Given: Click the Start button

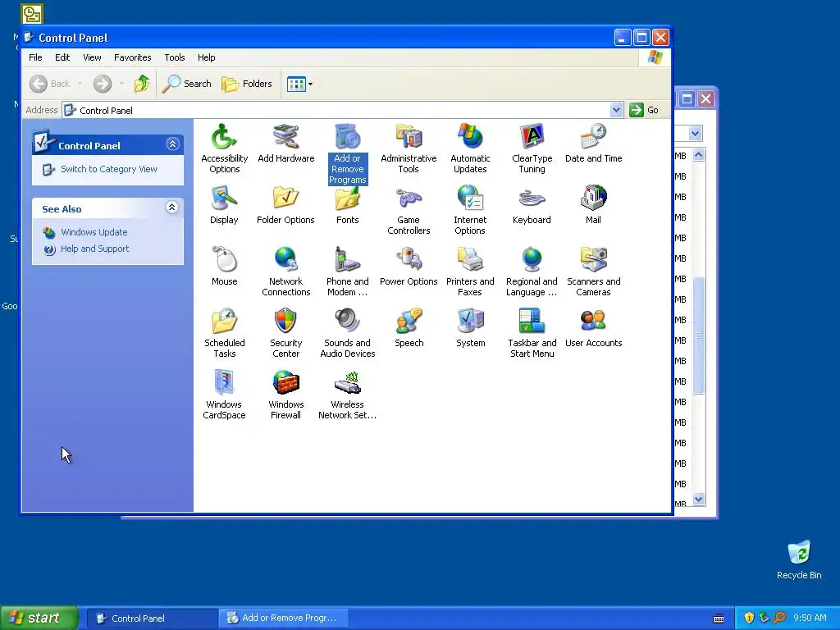Looking at the screenshot, I should (39, 619).
